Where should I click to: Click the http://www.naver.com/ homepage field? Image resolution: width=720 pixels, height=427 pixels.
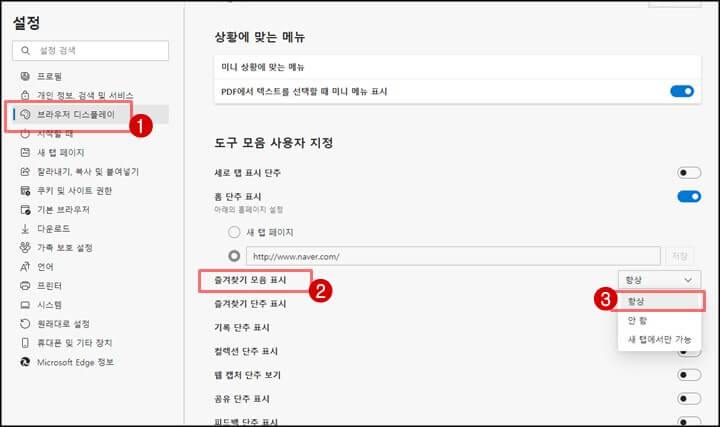[453, 256]
